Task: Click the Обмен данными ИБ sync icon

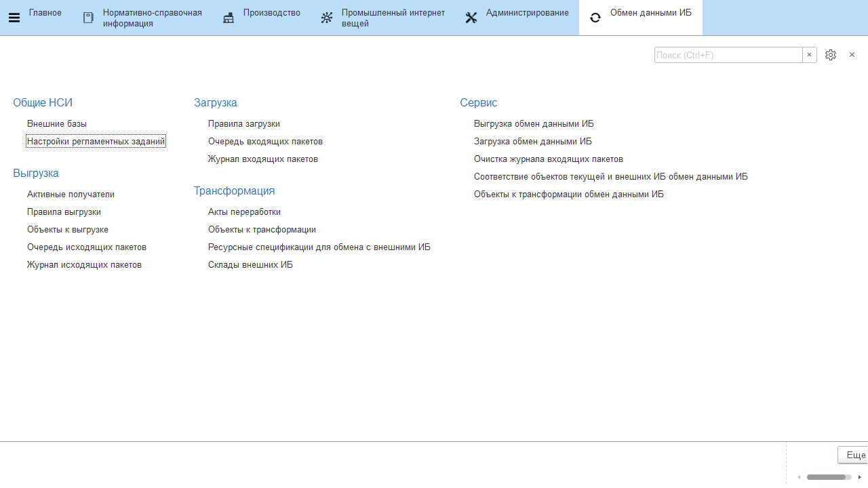Action: tap(595, 18)
